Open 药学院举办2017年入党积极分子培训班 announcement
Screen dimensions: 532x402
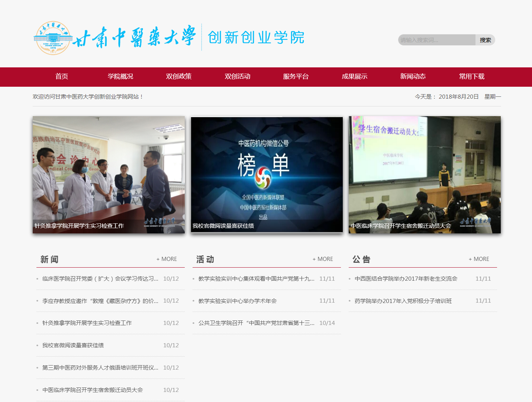click(403, 301)
